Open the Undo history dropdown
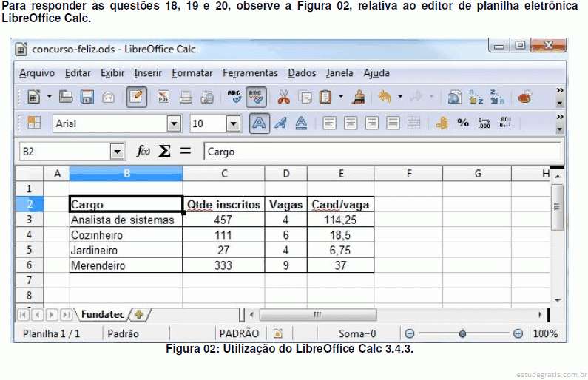This screenshot has width=588, height=380. coord(400,97)
